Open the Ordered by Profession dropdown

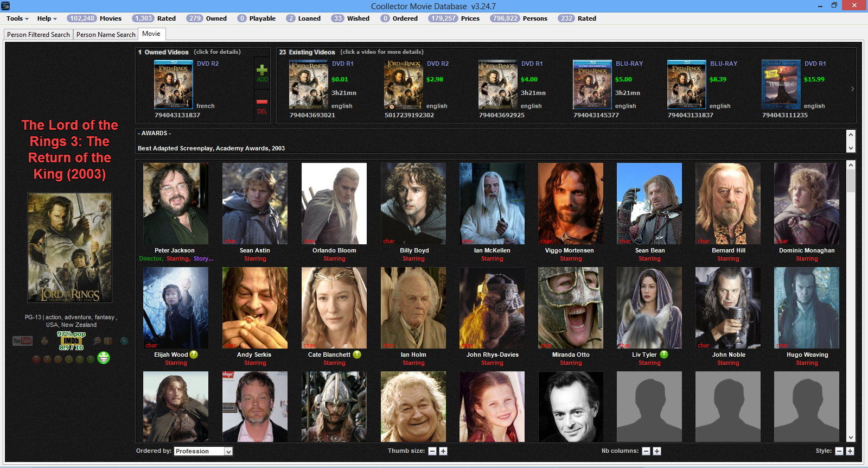203,451
